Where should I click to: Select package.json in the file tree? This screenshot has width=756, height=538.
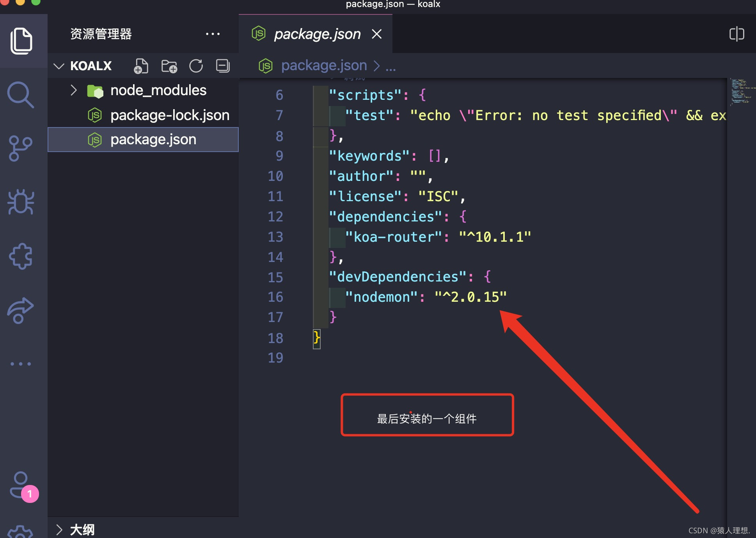143,139
